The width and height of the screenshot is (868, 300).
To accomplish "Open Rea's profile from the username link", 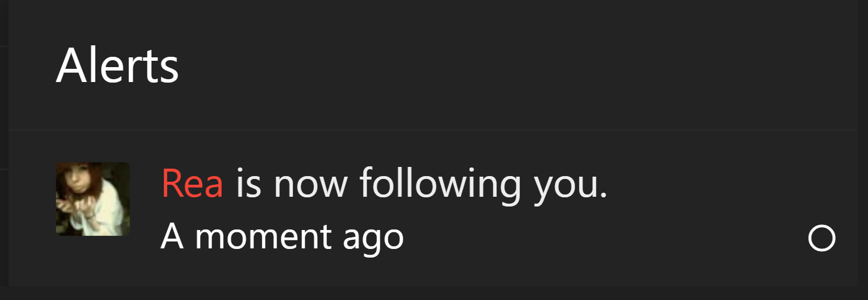I will click(192, 184).
